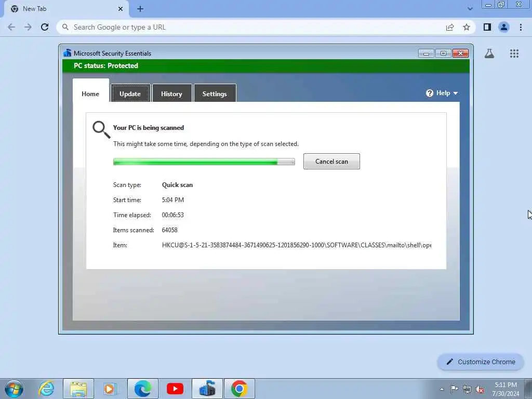532x399 pixels.
Task: Go forward in Chrome browser
Action: point(28,27)
